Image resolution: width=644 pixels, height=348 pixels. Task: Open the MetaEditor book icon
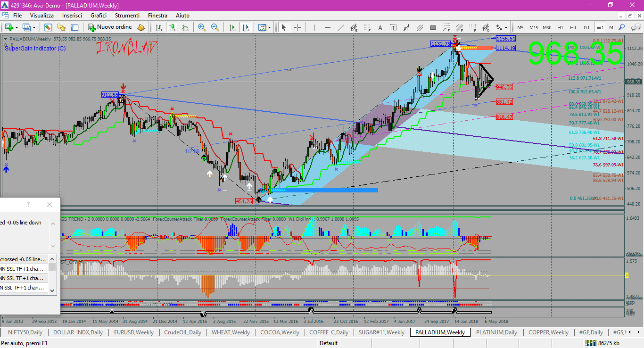point(140,27)
